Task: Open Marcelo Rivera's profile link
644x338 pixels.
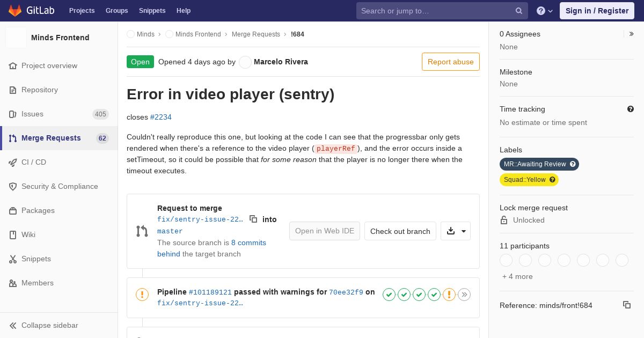Action: (x=281, y=62)
